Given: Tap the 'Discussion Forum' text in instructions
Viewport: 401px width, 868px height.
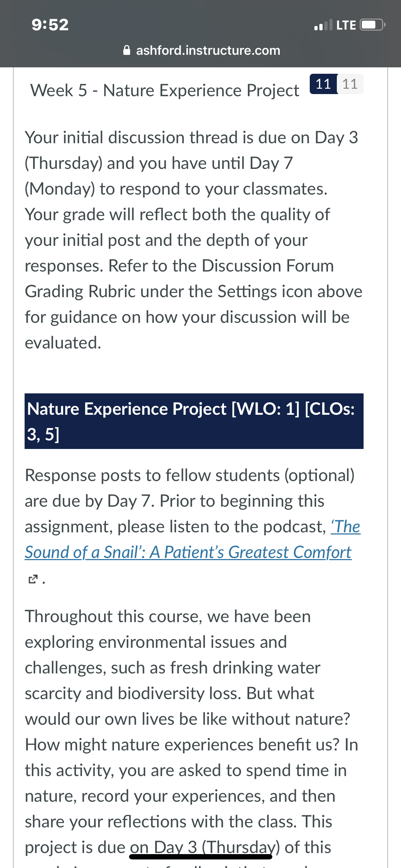Looking at the screenshot, I should (268, 266).
